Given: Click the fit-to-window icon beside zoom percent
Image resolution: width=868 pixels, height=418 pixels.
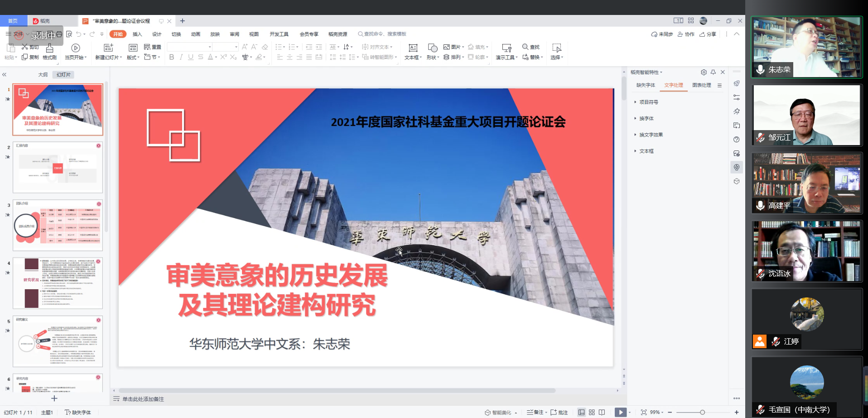Looking at the screenshot, I should click(643, 412).
